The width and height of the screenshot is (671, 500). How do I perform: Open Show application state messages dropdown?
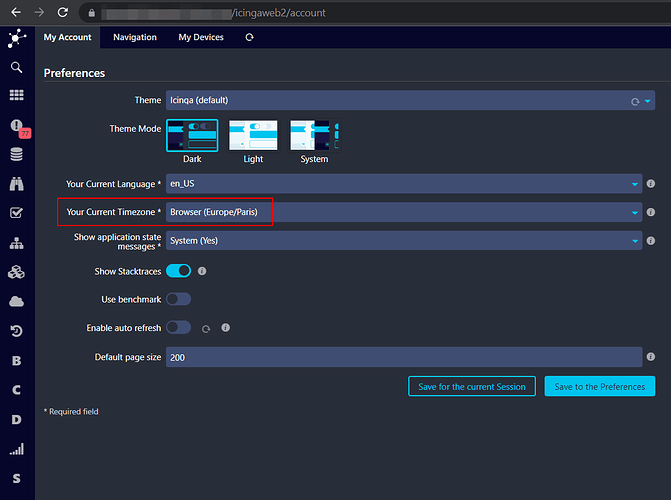coord(404,241)
